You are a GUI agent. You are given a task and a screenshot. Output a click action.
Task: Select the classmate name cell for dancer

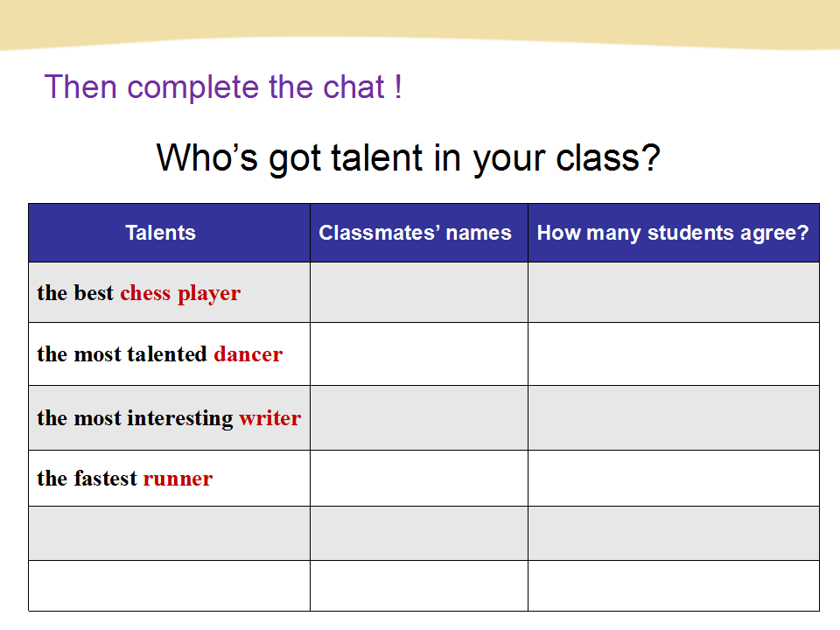click(x=418, y=354)
